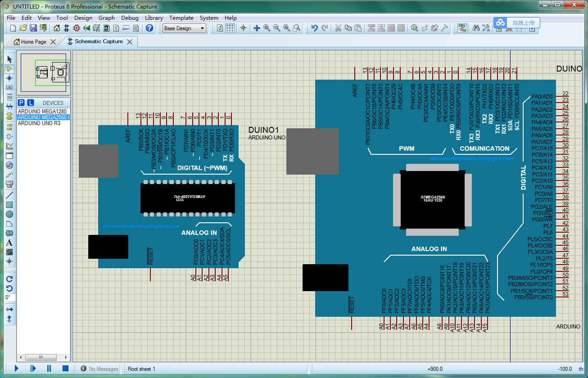Viewport: 588px width, 378px height.
Task: Step the simulation forward
Action: [x=33, y=369]
